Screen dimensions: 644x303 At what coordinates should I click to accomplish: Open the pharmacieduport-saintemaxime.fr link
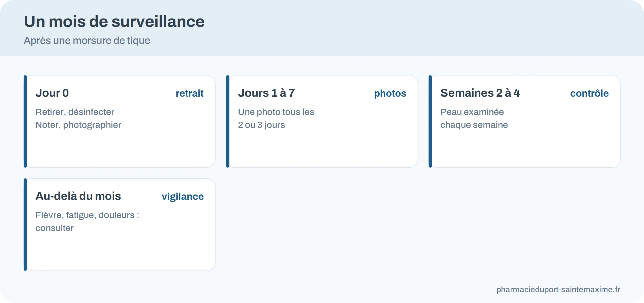[558, 289]
